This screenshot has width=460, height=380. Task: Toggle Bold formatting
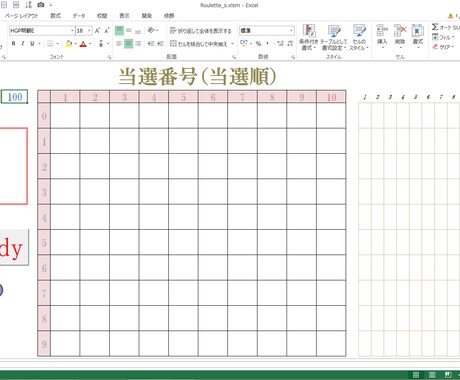tap(13, 43)
